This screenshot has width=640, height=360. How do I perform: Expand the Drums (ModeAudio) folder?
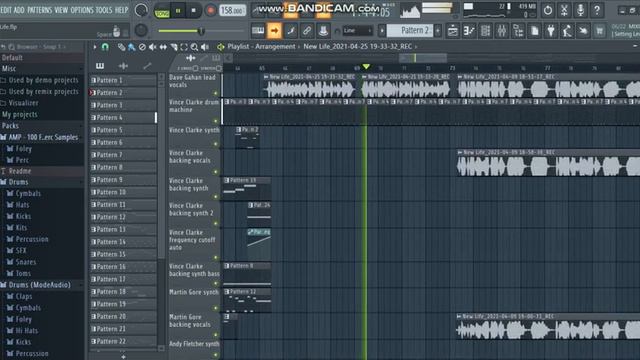(39, 285)
